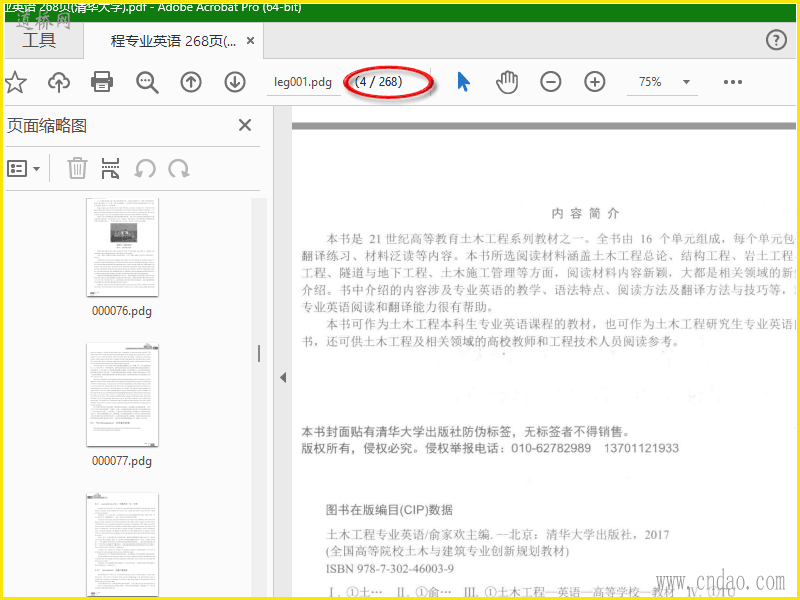The height and width of the screenshot is (600, 800).
Task: Open the find text magnifier icon
Action: click(147, 82)
